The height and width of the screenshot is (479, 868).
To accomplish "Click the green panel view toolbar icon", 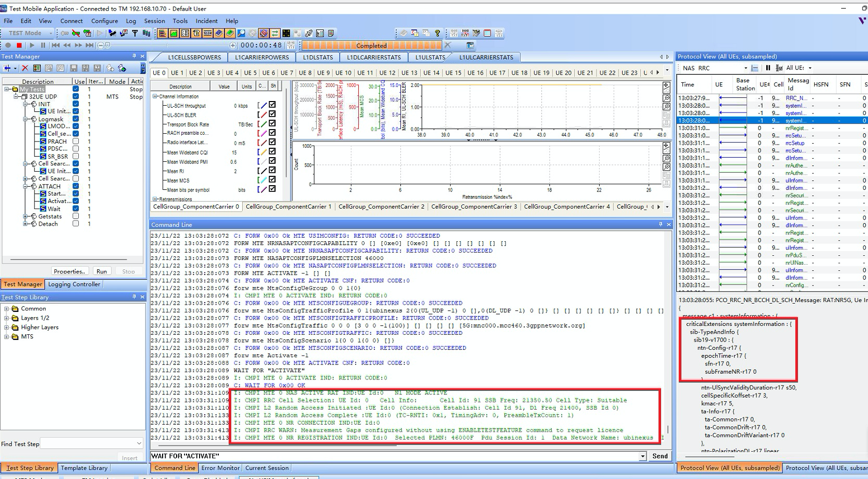I will coord(174,34).
